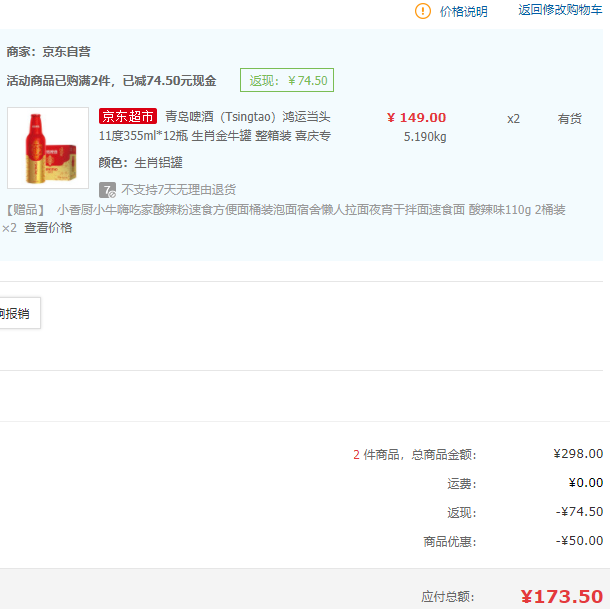Click the ¥149.00 unit price
Viewport: 610px width, 609px height.
tap(416, 117)
